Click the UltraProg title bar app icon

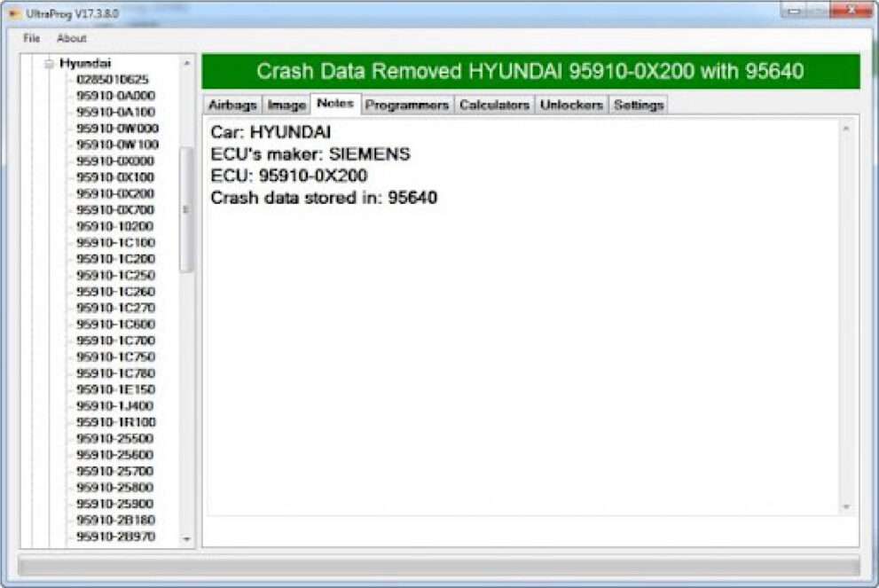tap(14, 13)
